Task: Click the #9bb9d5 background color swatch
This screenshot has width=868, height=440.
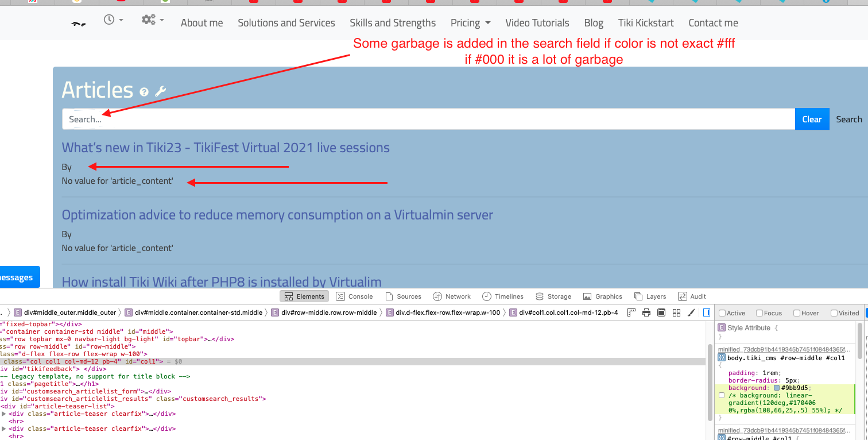Action: (x=777, y=388)
